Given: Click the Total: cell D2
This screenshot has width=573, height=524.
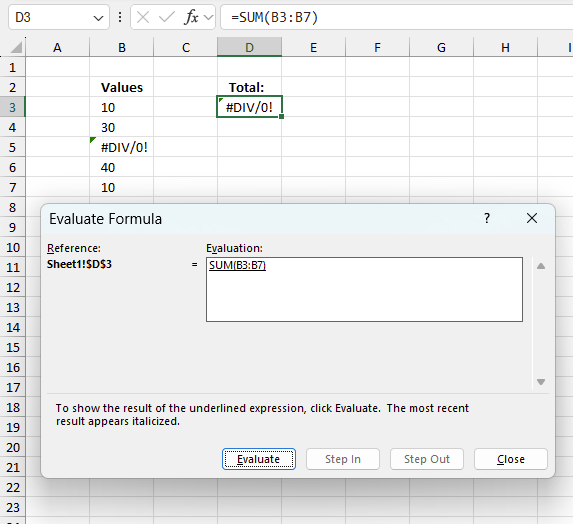Looking at the screenshot, I should pos(250,87).
